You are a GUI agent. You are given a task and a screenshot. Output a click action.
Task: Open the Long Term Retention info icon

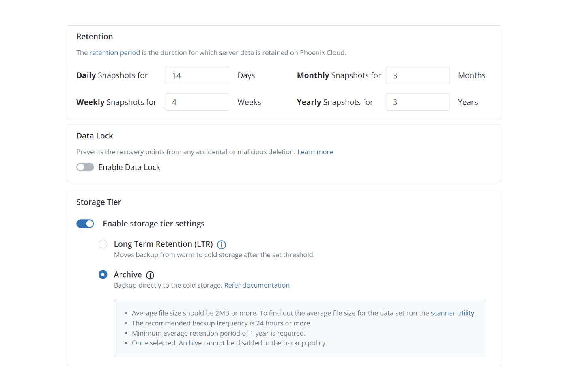click(222, 245)
